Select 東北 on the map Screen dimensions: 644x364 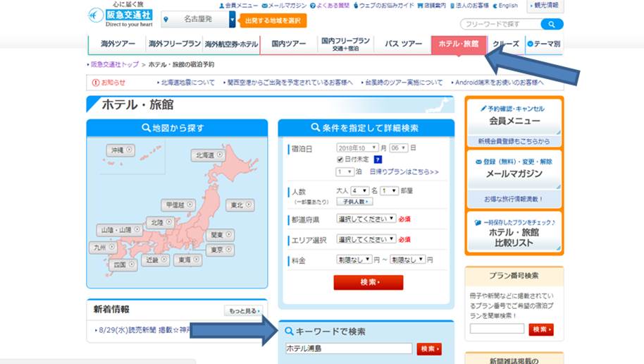click(x=240, y=205)
